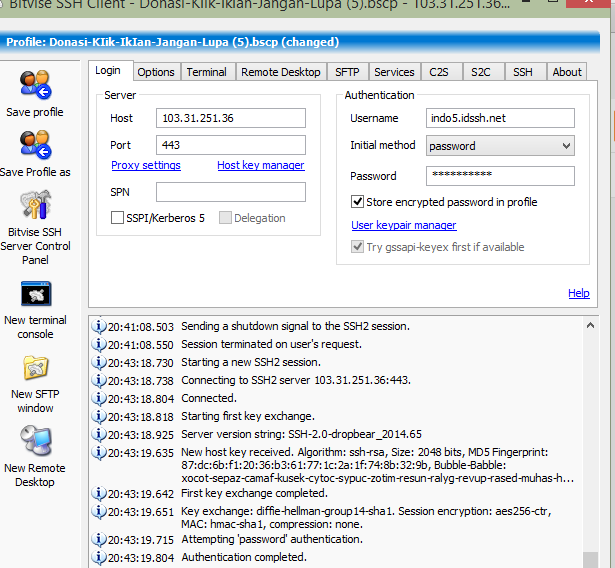Launch New Remote Desktop icon
This screenshot has width=615, height=568.
[36, 441]
